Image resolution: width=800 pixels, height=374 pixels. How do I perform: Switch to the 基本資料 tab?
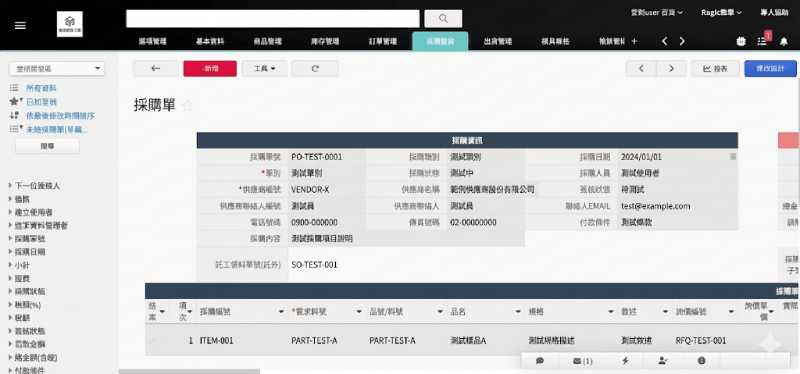tap(210, 42)
